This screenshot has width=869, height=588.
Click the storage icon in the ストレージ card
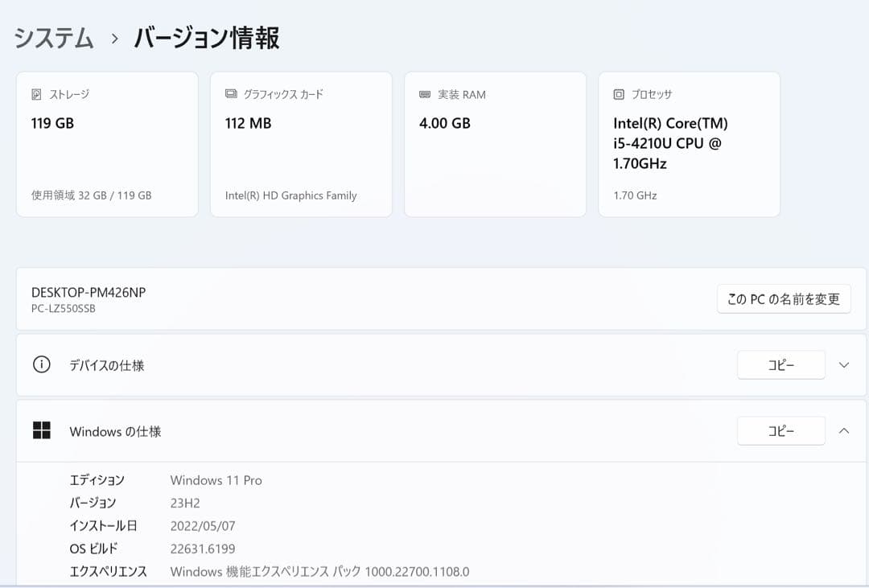coord(36,94)
